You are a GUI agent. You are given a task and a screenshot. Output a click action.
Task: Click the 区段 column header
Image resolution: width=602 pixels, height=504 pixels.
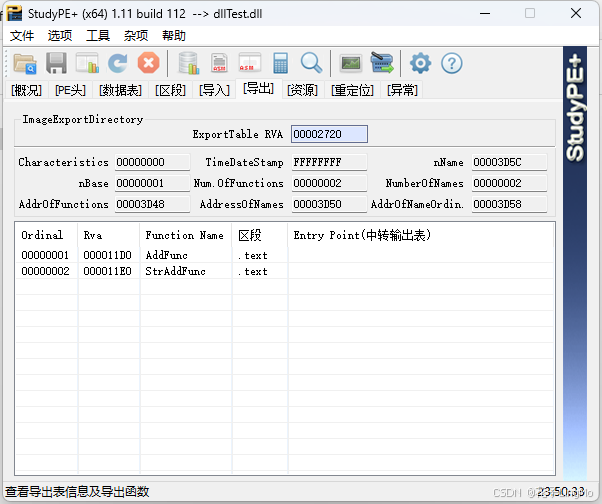[260, 235]
